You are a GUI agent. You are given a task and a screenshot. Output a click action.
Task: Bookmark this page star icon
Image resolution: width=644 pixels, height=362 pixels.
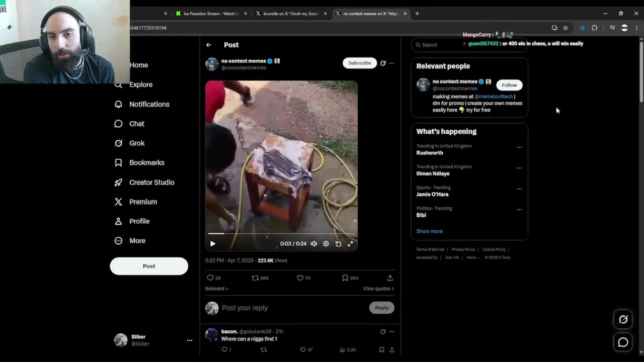pyautogui.click(x=566, y=28)
